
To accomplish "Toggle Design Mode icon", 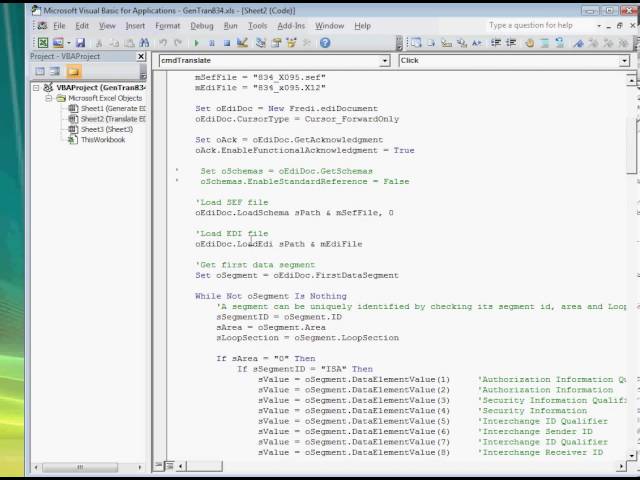I will click(x=242, y=42).
